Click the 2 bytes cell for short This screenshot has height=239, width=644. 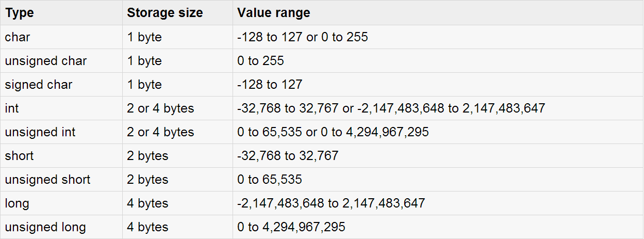[147, 156]
